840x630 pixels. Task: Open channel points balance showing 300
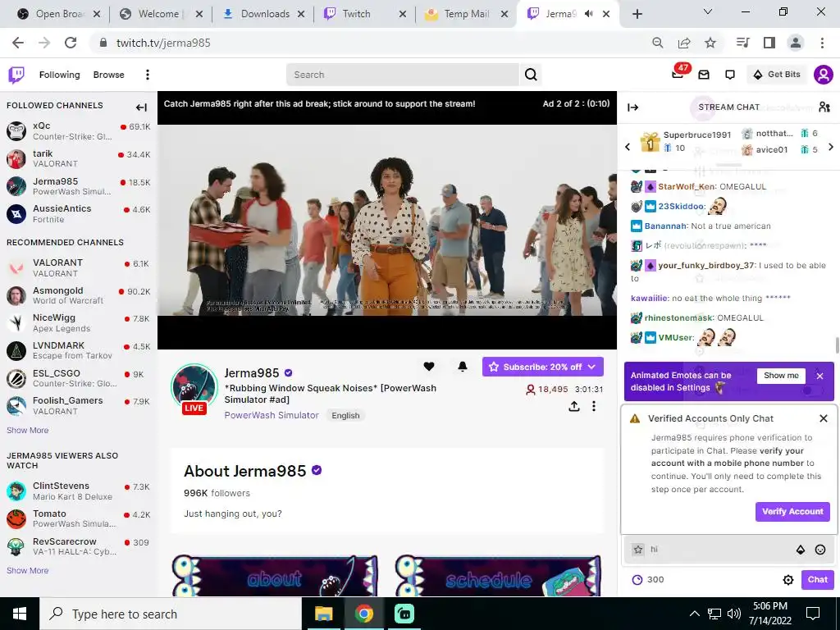(648, 580)
